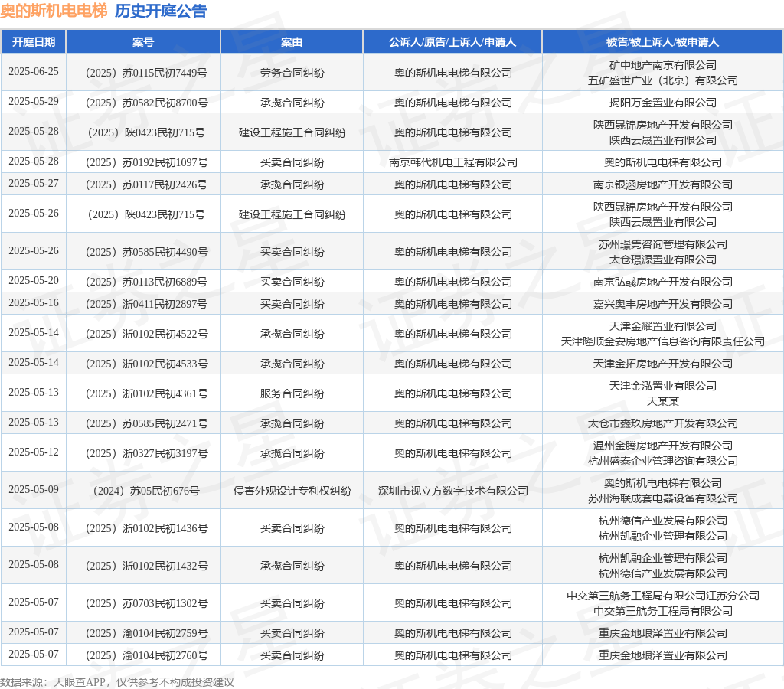The height and width of the screenshot is (689, 784).
Task: Select case number "浙0411民初2897号"
Action: [x=165, y=304]
